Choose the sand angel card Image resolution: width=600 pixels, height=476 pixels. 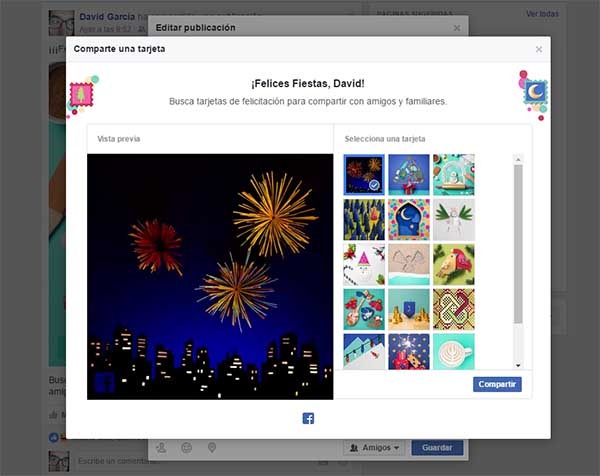408,264
